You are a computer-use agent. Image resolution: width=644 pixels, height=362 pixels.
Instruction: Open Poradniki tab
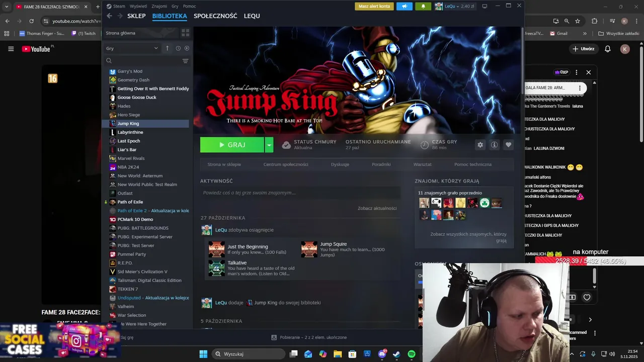(x=381, y=164)
